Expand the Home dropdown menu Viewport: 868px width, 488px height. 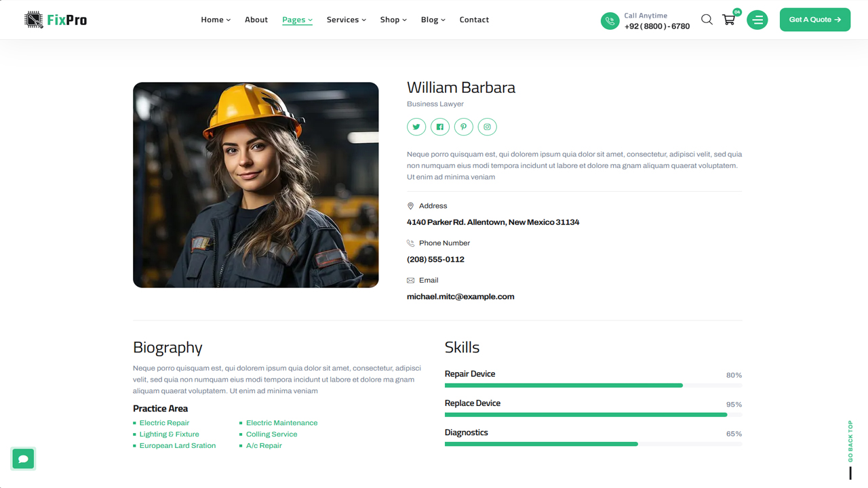point(216,20)
